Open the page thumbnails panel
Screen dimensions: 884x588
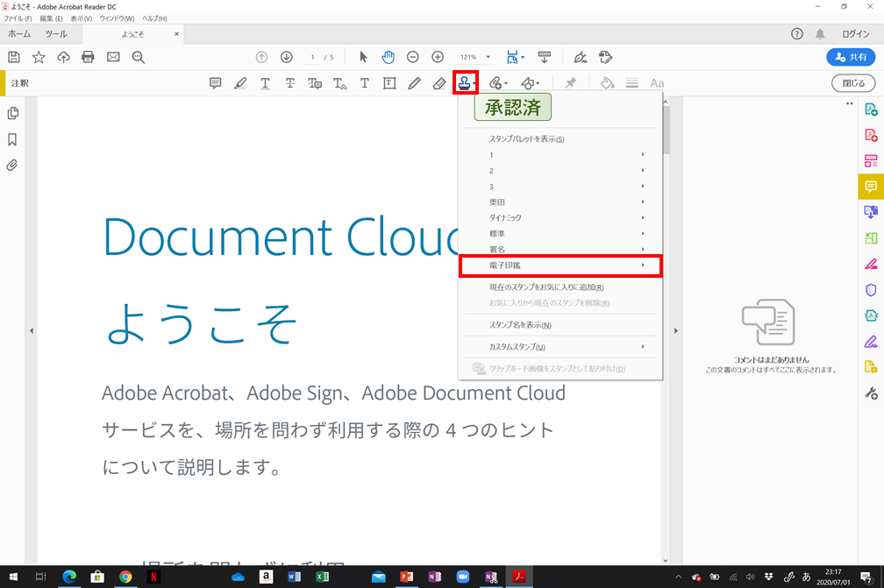click(x=12, y=113)
